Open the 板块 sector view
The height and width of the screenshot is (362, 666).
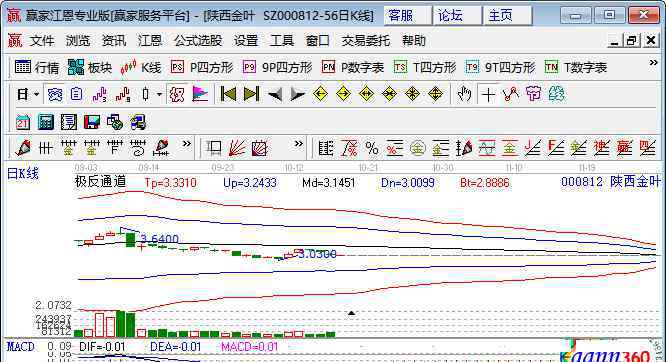90,68
